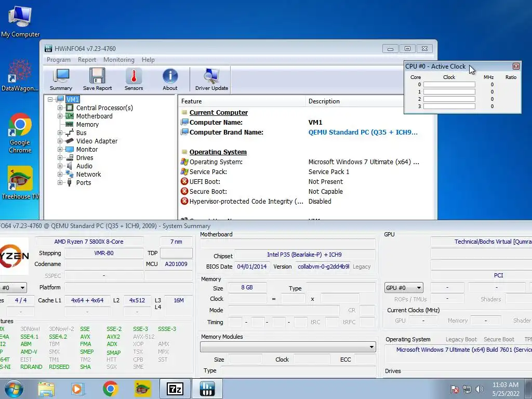
Task: Launch Driver Update from toolbar
Action: click(x=212, y=79)
